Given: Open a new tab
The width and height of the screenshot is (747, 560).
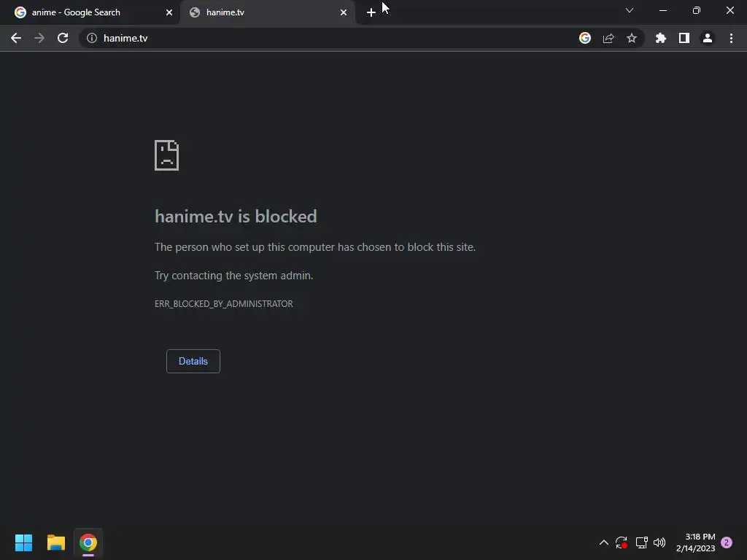Looking at the screenshot, I should tap(371, 12).
